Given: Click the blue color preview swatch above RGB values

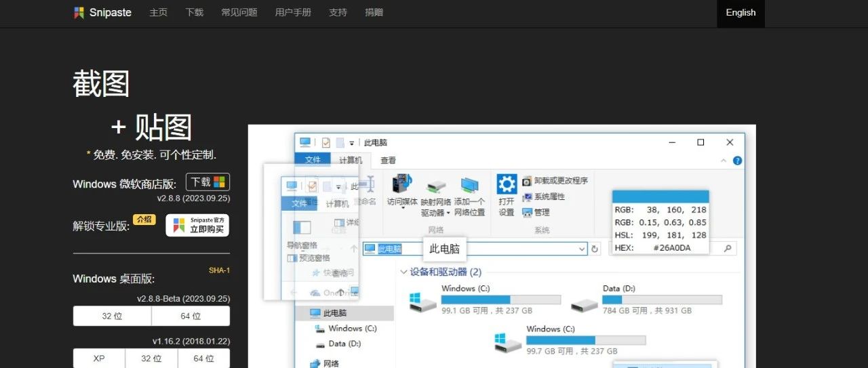Looking at the screenshot, I should pyautogui.click(x=660, y=197).
